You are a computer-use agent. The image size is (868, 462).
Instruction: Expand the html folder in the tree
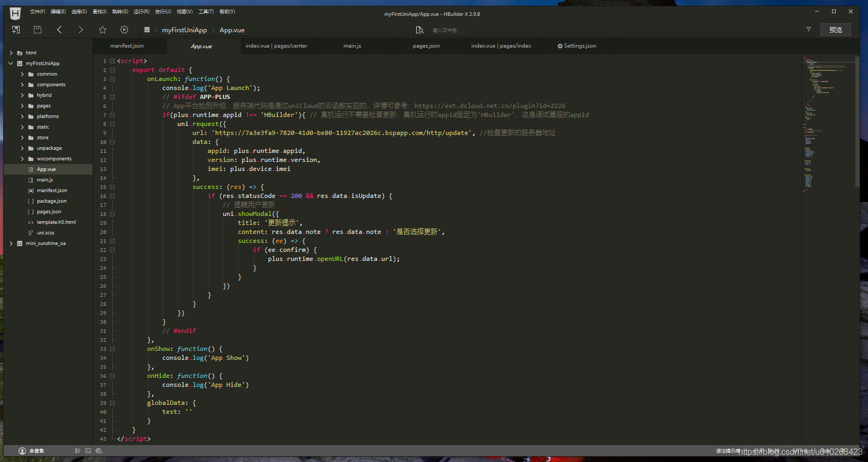point(11,53)
